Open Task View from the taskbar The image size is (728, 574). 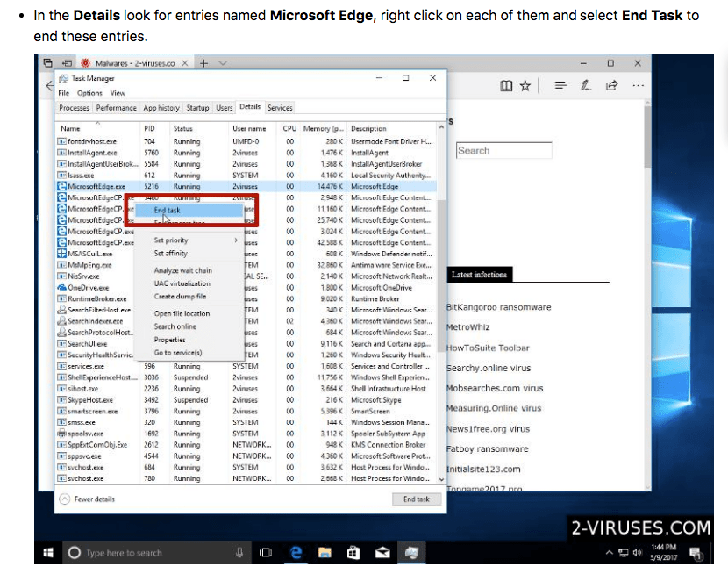coord(266,553)
